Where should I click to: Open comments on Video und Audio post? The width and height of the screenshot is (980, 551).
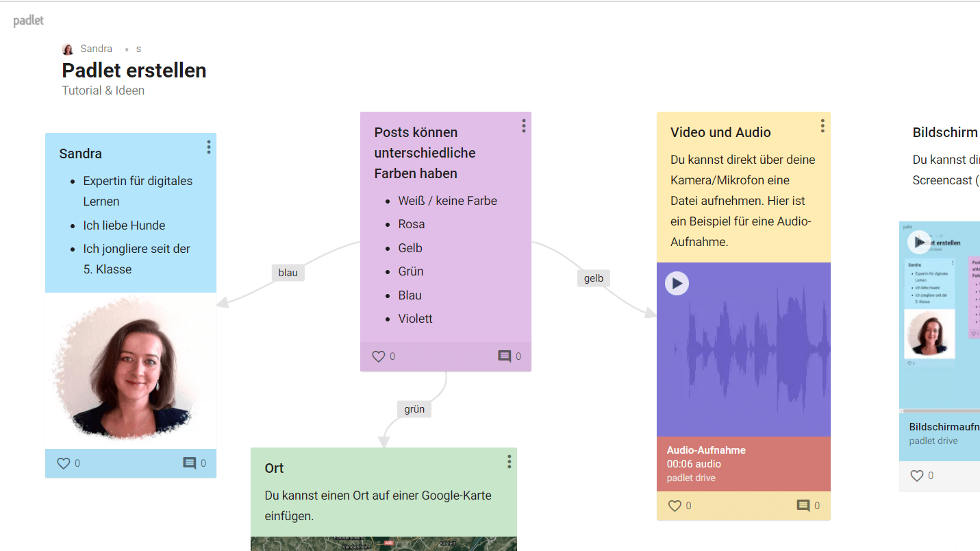pyautogui.click(x=803, y=506)
